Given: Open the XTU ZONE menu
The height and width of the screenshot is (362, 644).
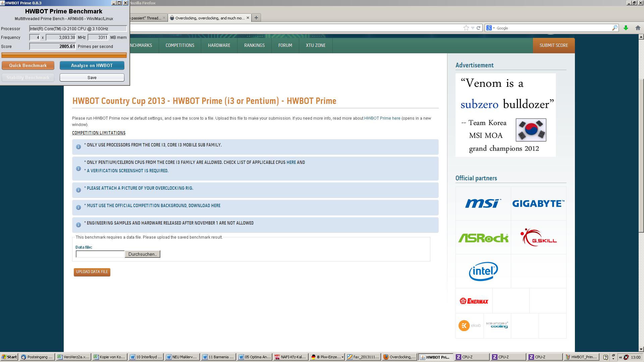Looking at the screenshot, I should pos(316,45).
